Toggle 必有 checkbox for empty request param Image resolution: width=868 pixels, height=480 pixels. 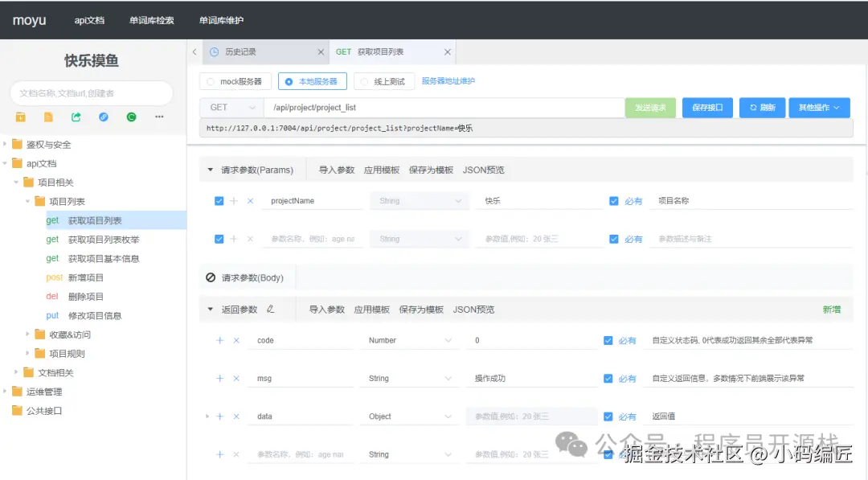point(613,239)
